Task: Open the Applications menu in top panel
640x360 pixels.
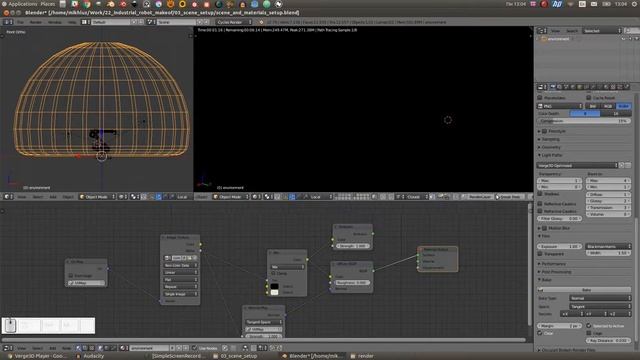Action: [x=22, y=4]
